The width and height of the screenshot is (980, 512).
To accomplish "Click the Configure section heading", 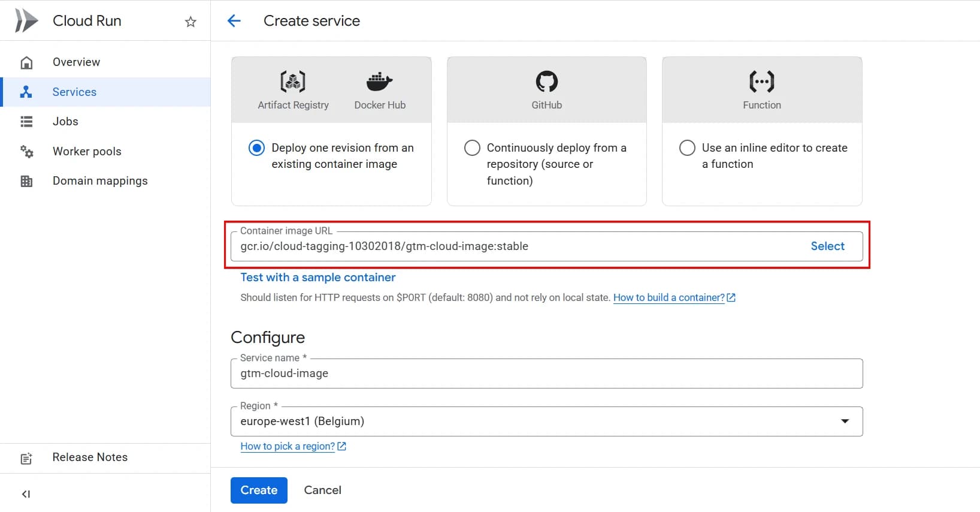I will [268, 338].
